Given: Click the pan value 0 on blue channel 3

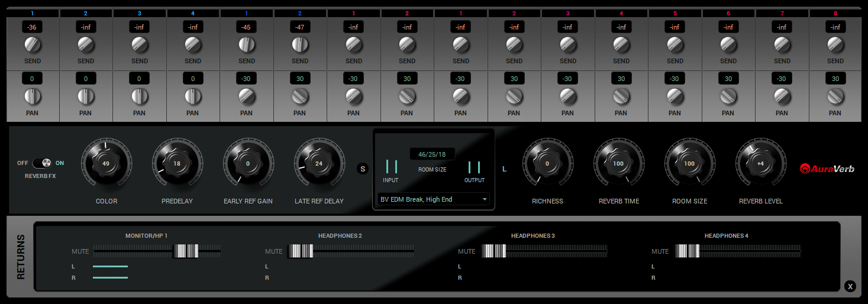Looking at the screenshot, I should 140,79.
